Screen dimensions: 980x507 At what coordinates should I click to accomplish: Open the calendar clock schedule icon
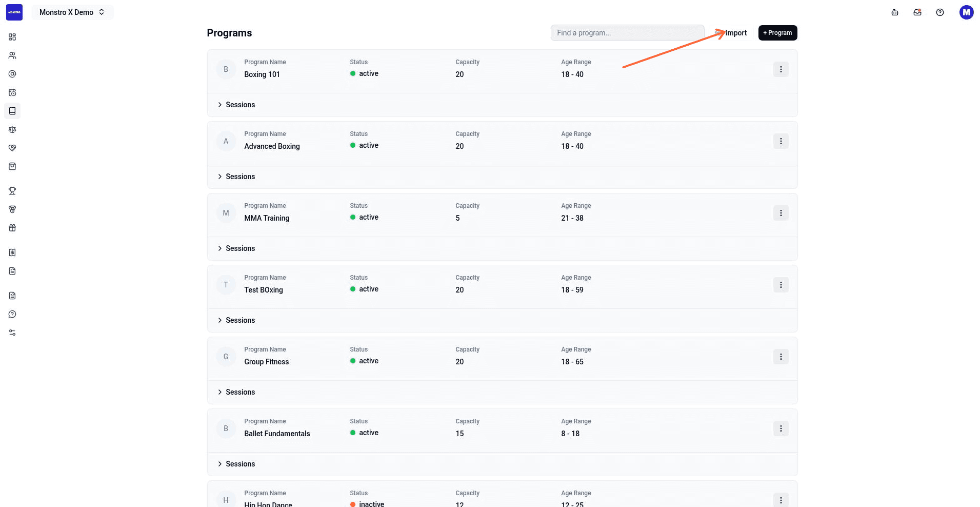point(12,92)
